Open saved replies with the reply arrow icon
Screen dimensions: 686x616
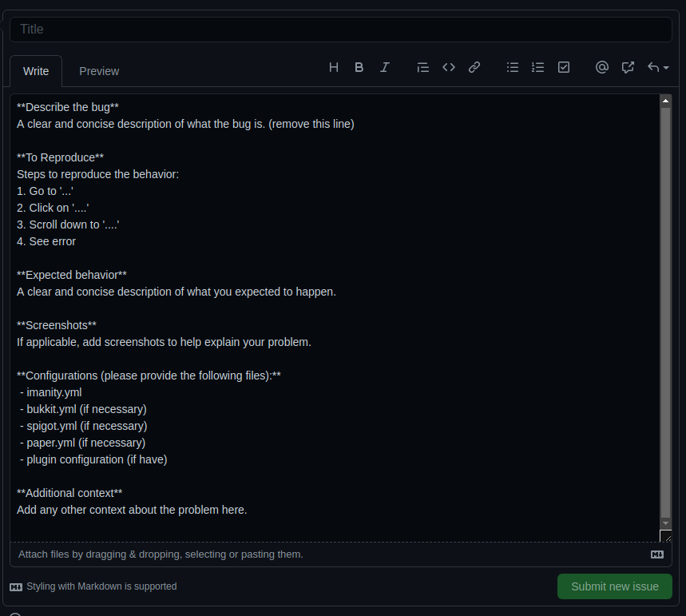pyautogui.click(x=653, y=67)
